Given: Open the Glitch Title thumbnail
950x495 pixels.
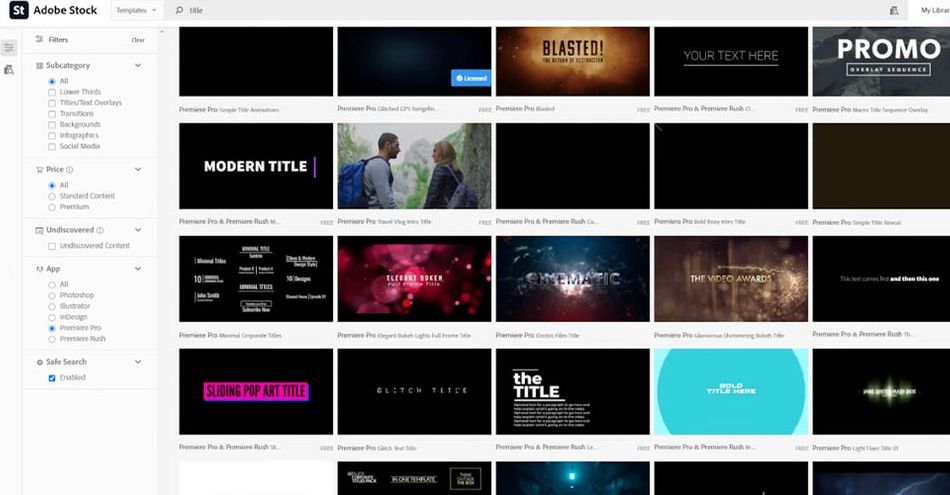Looking at the screenshot, I should tap(414, 391).
